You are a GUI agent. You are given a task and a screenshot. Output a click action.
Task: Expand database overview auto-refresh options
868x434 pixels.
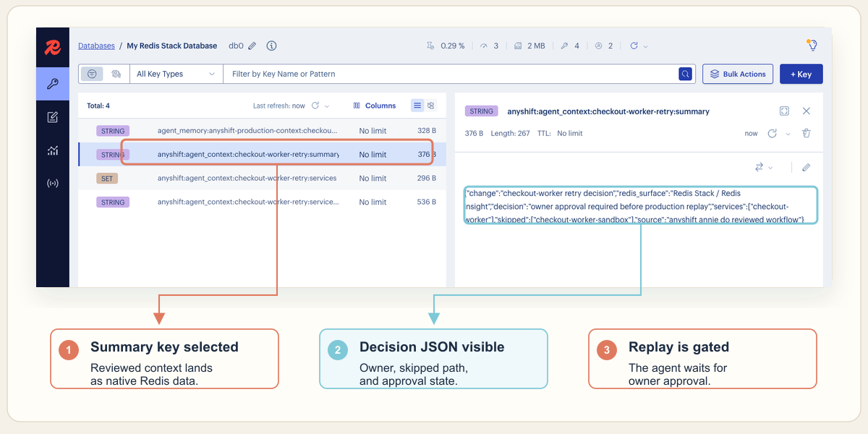pos(646,46)
